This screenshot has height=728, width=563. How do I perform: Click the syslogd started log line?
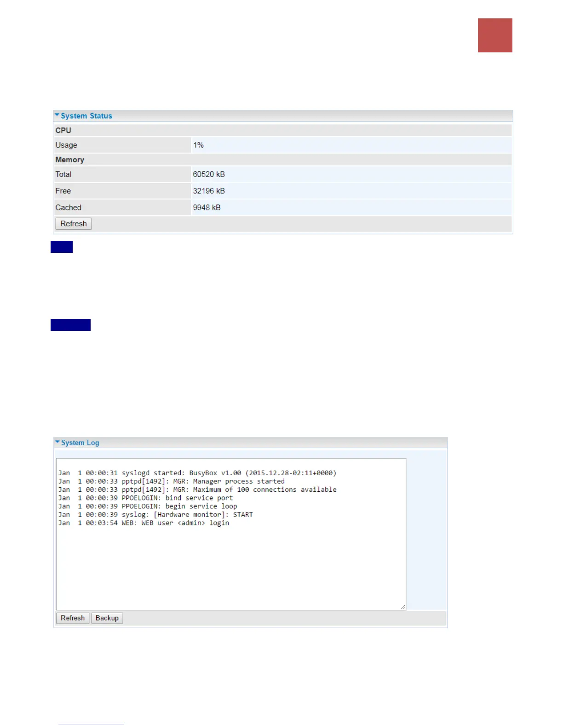[197, 473]
